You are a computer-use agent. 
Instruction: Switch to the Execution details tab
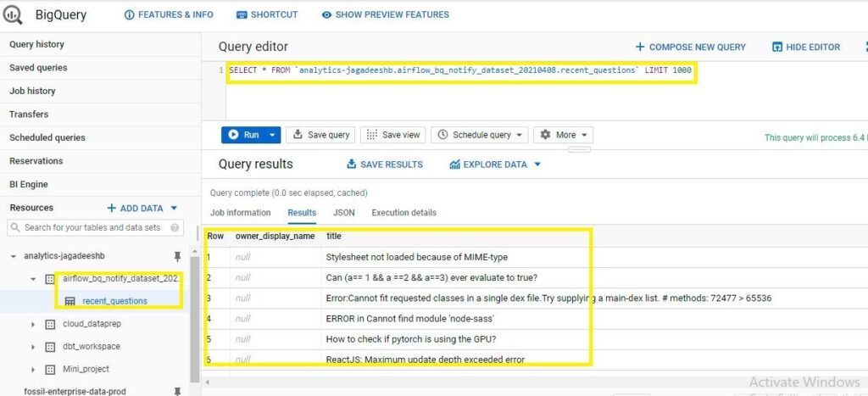coord(404,213)
